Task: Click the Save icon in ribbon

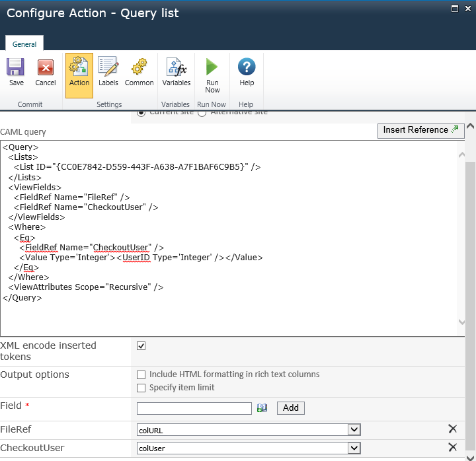Action: (17, 68)
